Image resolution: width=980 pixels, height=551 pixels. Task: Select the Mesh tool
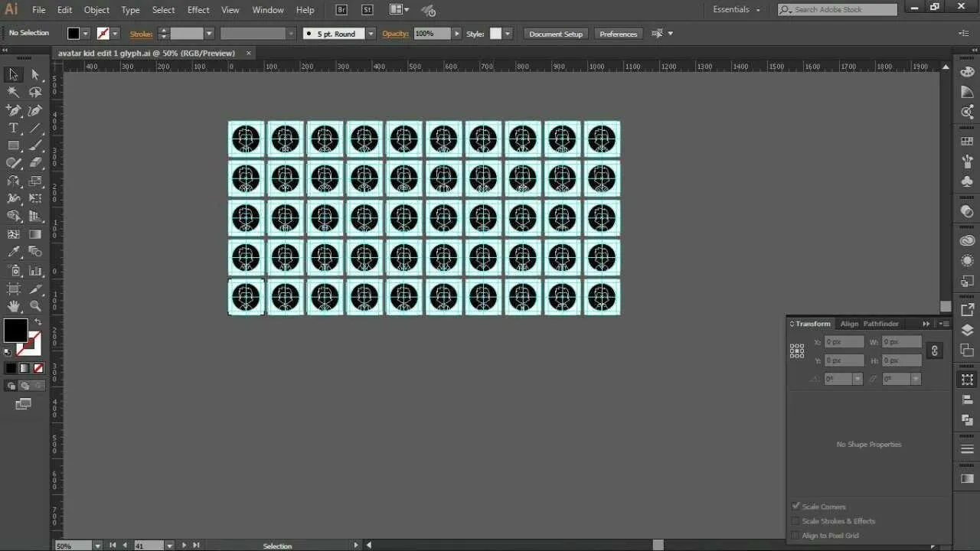13,234
